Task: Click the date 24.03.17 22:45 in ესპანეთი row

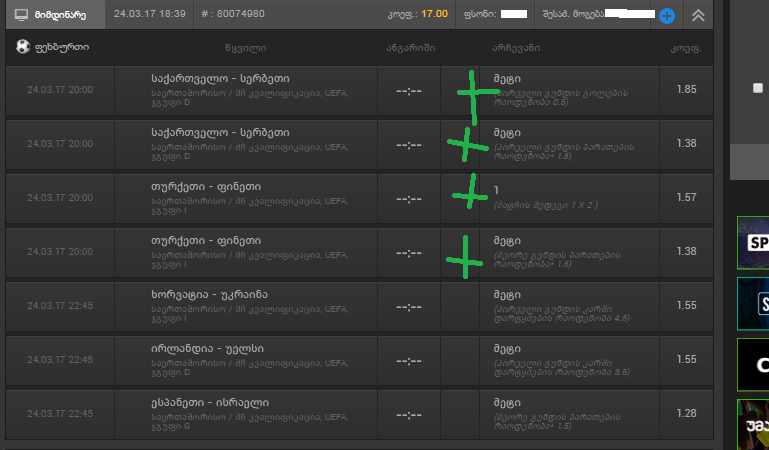Action: (x=60, y=413)
